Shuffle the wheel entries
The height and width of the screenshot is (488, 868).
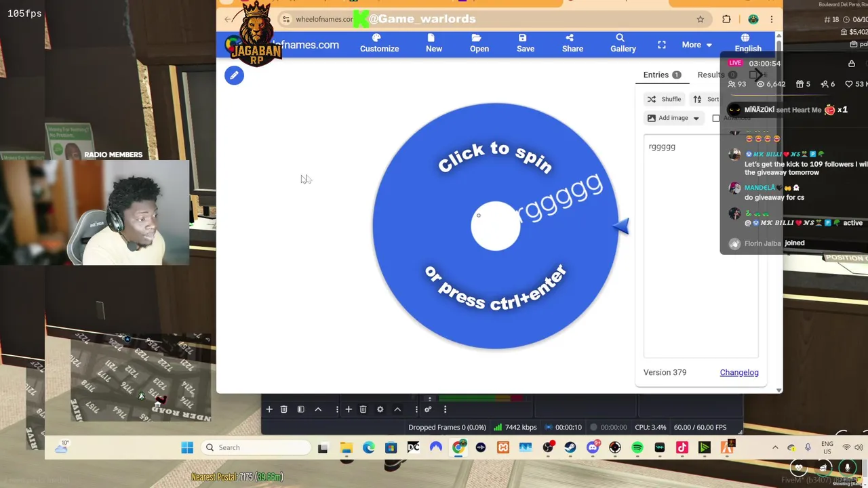click(x=664, y=99)
